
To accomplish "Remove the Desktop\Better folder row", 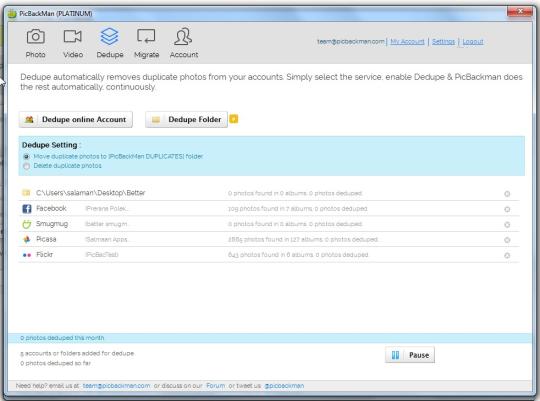I will [x=507, y=194].
